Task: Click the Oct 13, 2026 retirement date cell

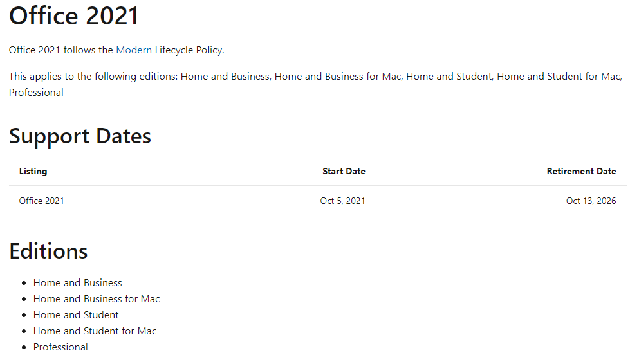Action: point(591,201)
